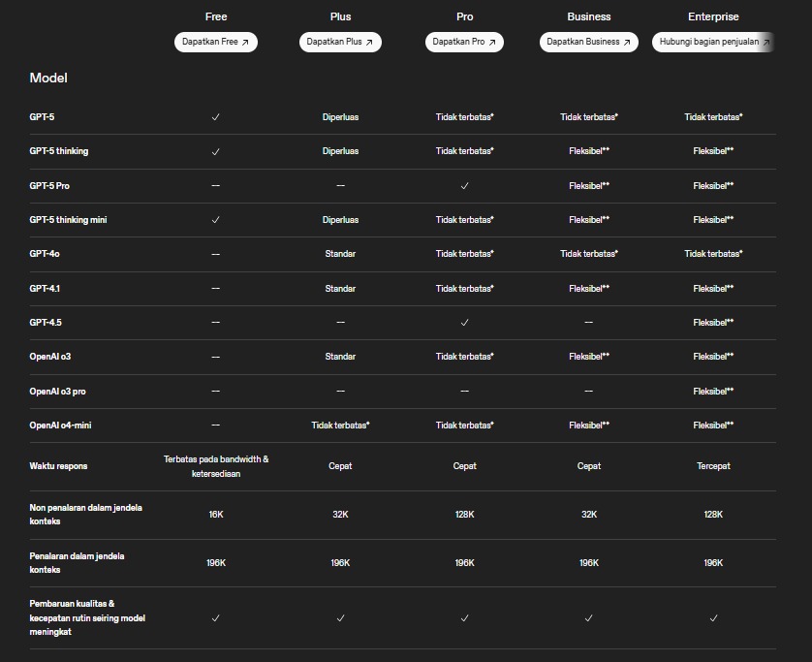
Task: Click GPT-5 Pro checkmark in Pro column
Action: click(x=464, y=185)
